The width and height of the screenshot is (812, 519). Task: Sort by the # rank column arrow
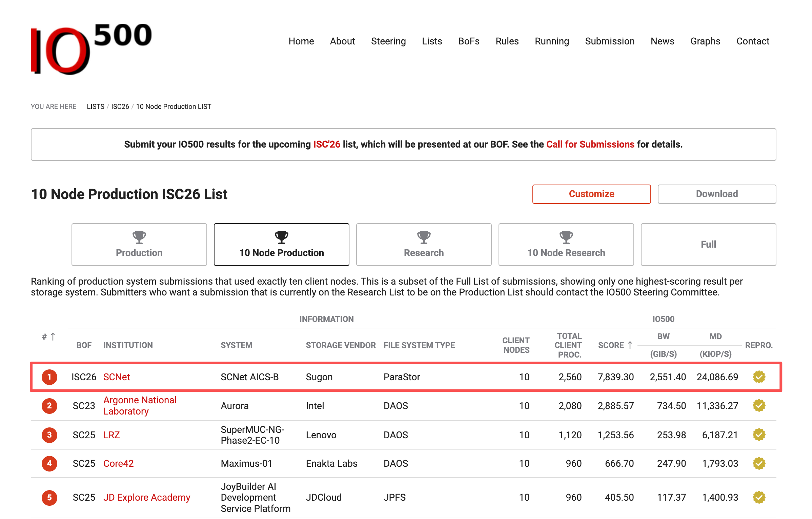tap(53, 337)
